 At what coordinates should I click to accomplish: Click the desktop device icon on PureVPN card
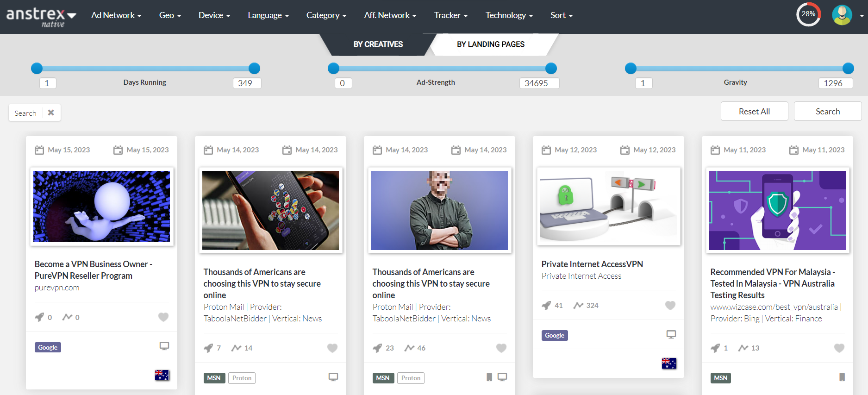tap(164, 346)
